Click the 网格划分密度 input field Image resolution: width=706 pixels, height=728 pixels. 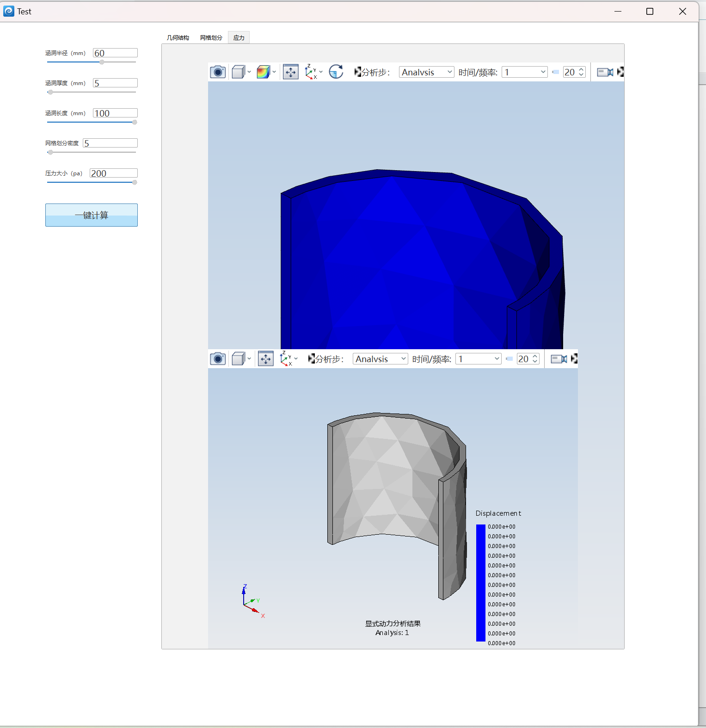click(x=110, y=143)
